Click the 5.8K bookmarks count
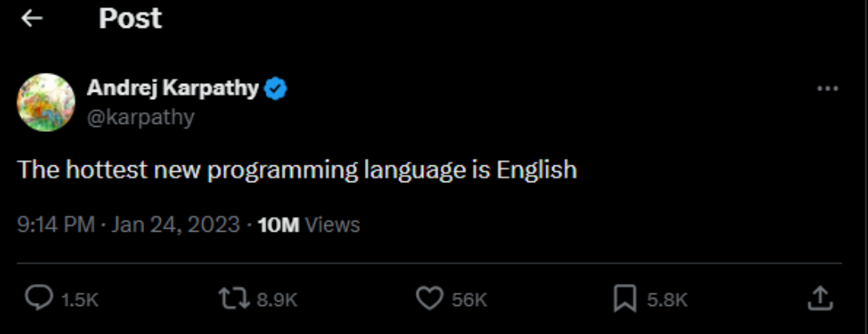This screenshot has width=868, height=334. pyautogui.click(x=667, y=300)
